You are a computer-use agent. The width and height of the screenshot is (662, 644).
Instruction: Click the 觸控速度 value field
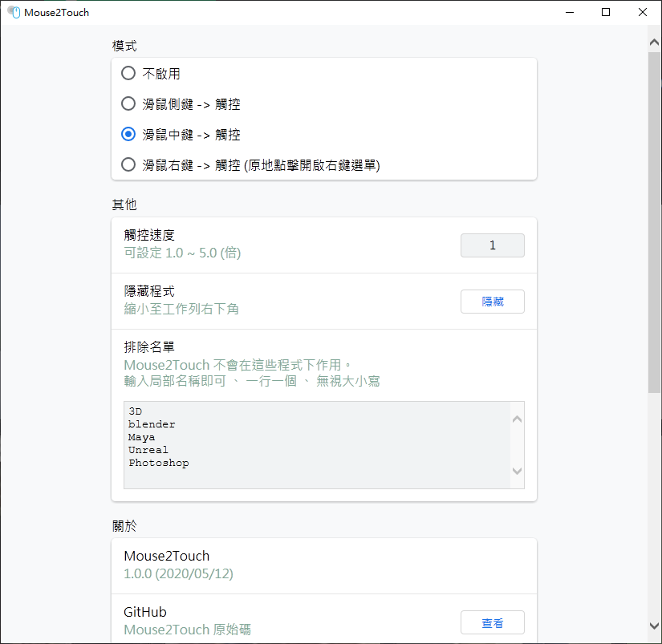[492, 245]
